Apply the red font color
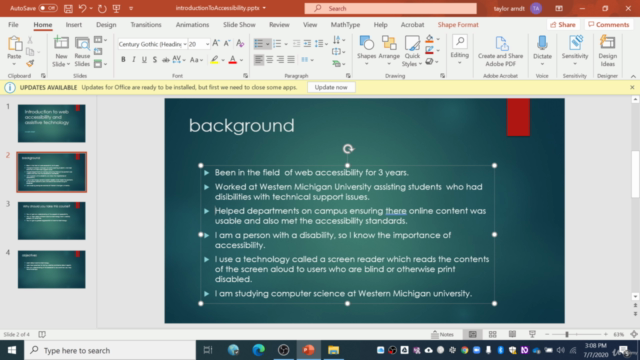This screenshot has height=360, width=640. pyautogui.click(x=233, y=60)
